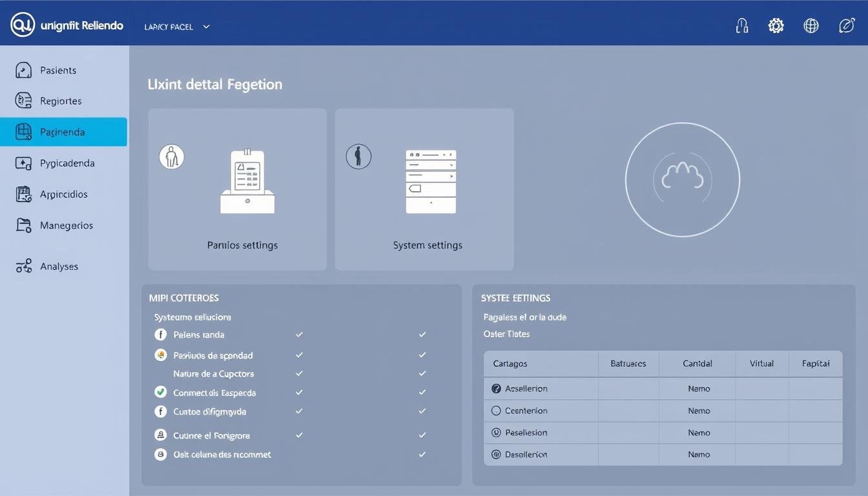Toggle first checkmark for Connect dis Easpecda

pos(299,392)
